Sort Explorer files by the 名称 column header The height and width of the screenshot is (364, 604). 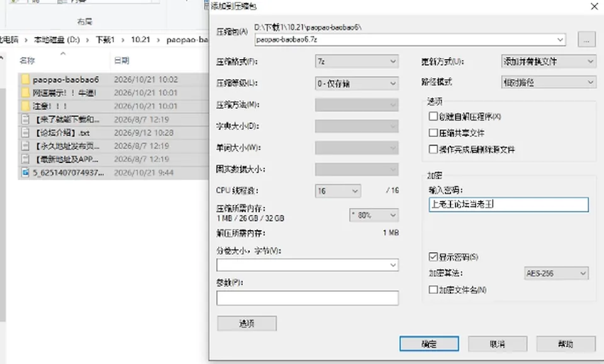tap(27, 60)
